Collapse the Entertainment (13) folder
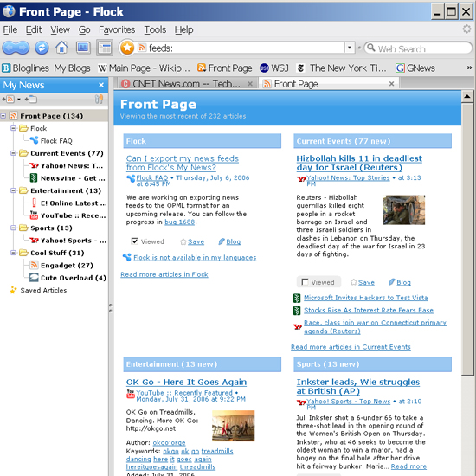476x476 pixels. (x=13, y=190)
